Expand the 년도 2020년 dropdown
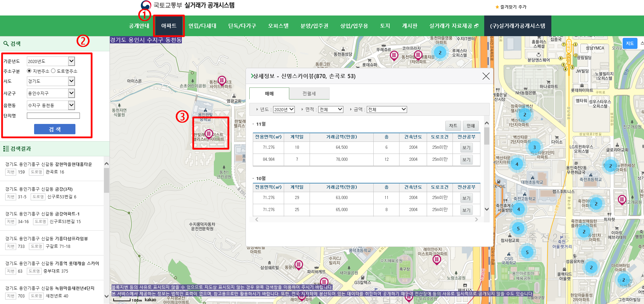This screenshot has width=644, height=304. click(x=284, y=109)
